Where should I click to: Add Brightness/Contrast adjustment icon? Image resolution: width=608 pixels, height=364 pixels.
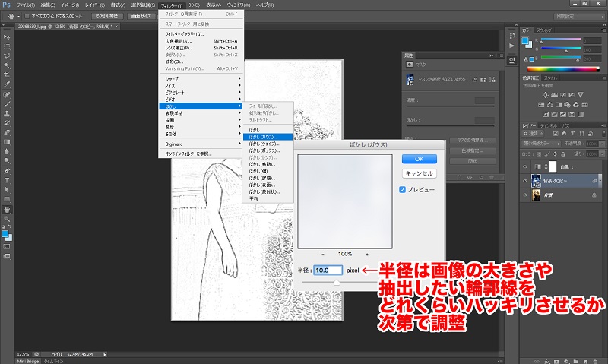point(545,94)
